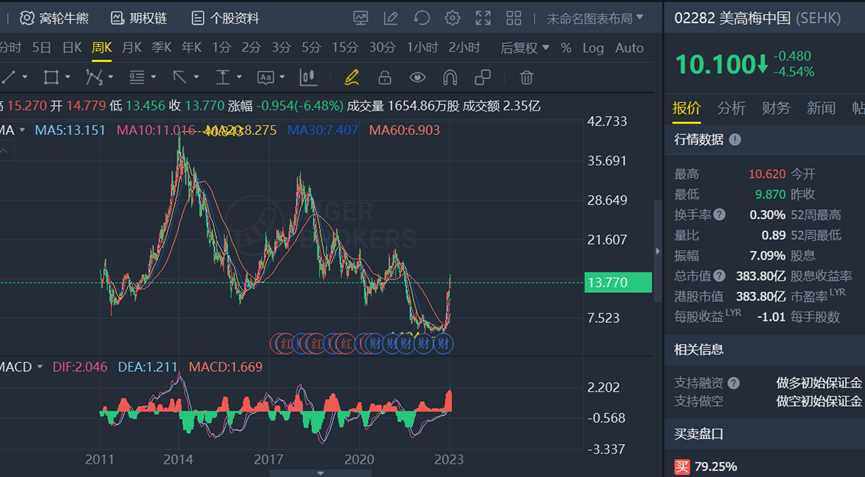Image resolution: width=865 pixels, height=477 pixels.
Task: Open measure tool options arrow
Action: click(x=239, y=77)
